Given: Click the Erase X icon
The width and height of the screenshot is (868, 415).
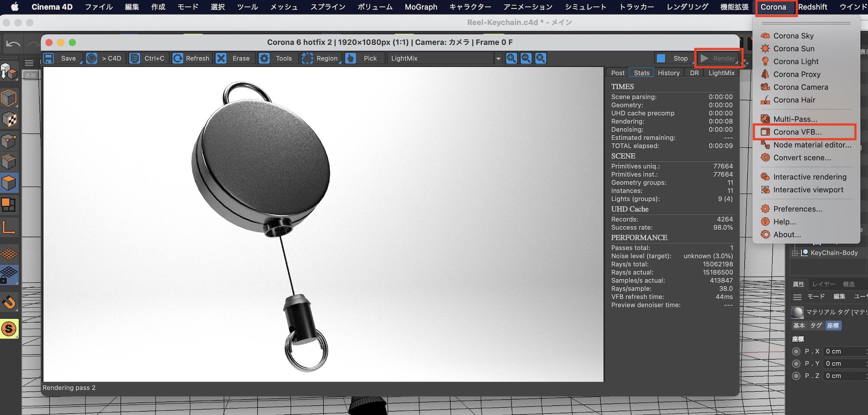Looking at the screenshot, I should pyautogui.click(x=221, y=59).
